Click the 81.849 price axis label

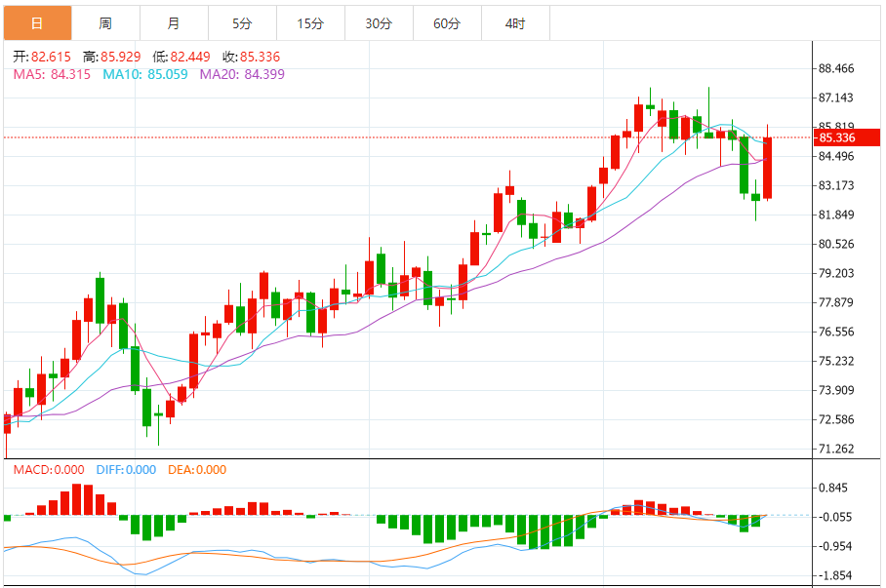[x=836, y=215]
